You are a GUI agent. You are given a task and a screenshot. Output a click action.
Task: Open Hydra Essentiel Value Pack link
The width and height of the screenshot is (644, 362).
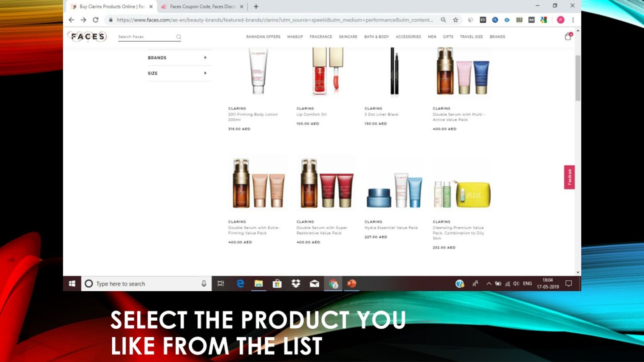[391, 228]
